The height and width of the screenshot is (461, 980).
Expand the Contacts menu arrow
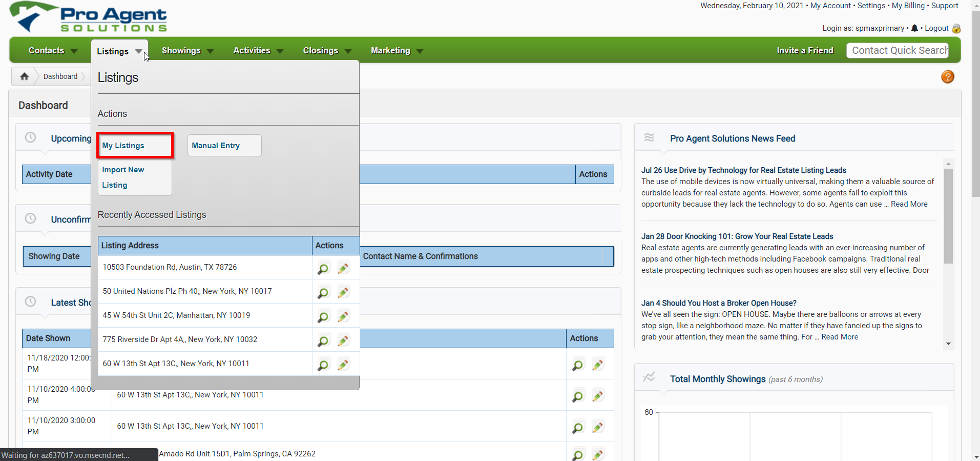click(x=74, y=51)
